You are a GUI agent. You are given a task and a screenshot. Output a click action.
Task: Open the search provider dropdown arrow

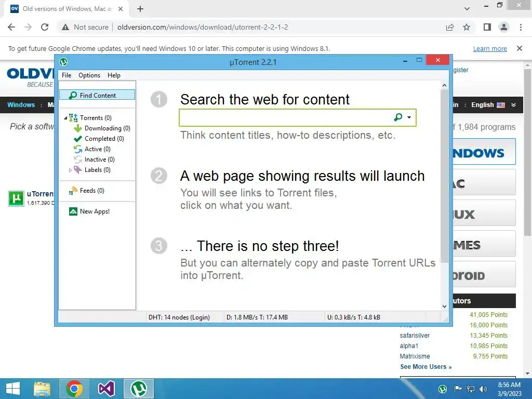(x=409, y=117)
